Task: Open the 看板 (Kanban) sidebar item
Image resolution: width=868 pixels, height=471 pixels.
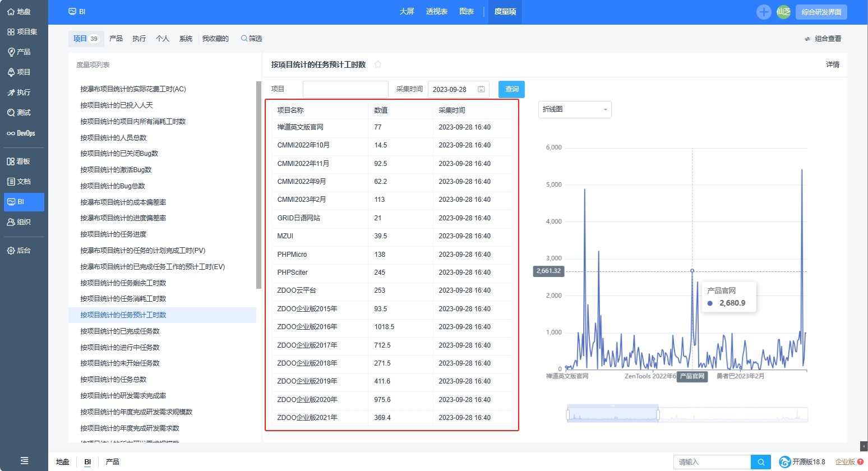Action: click(19, 161)
